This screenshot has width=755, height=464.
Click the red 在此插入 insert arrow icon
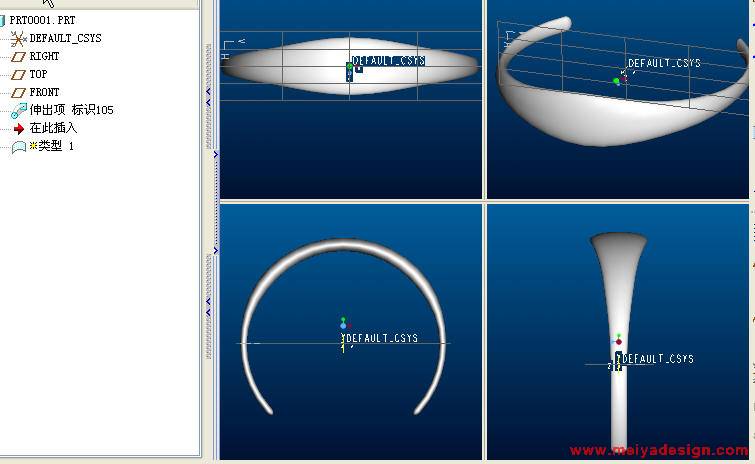(x=19, y=129)
